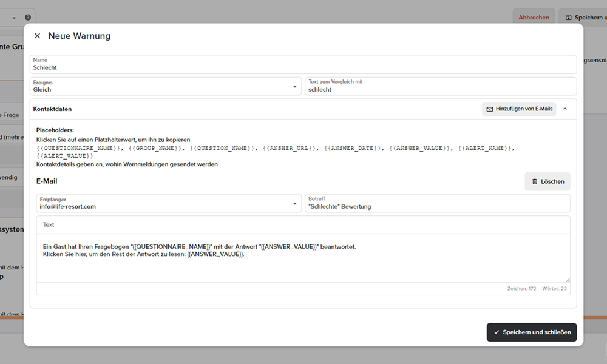The image size is (607, 364).
Task: Close the Neue Warnung dialog with X
Action: [x=38, y=36]
